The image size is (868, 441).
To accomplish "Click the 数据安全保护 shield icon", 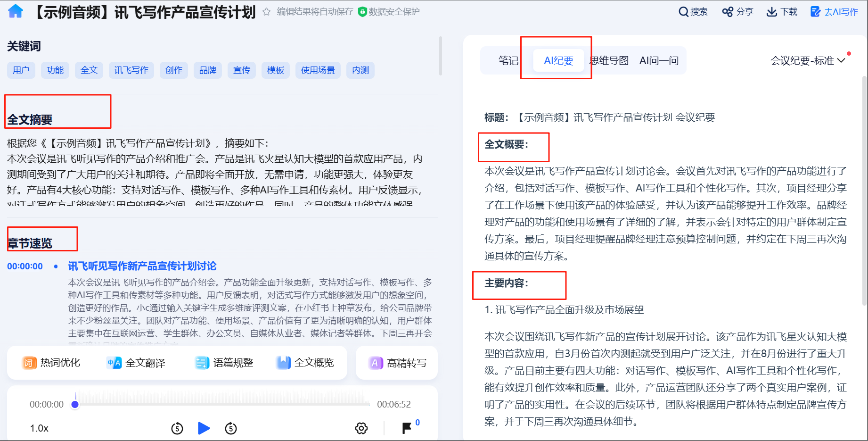I will click(x=362, y=12).
